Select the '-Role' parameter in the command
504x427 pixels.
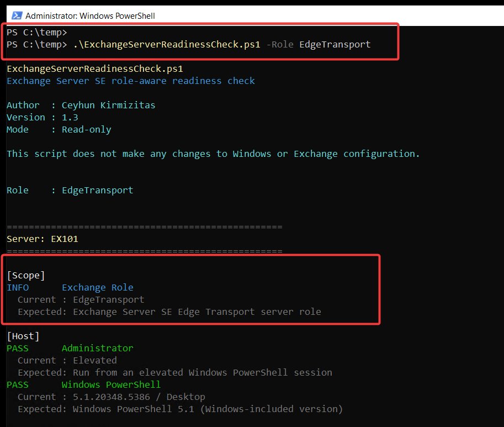tap(280, 44)
